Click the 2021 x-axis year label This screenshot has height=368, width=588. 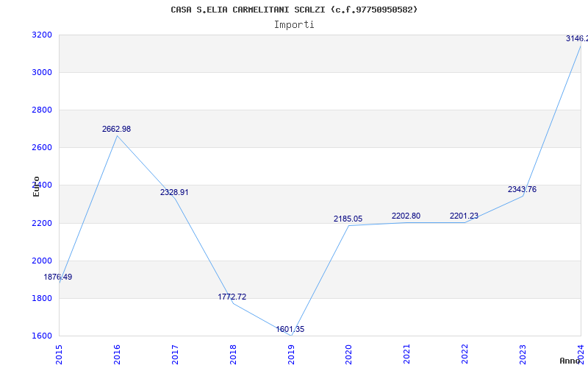406,355
